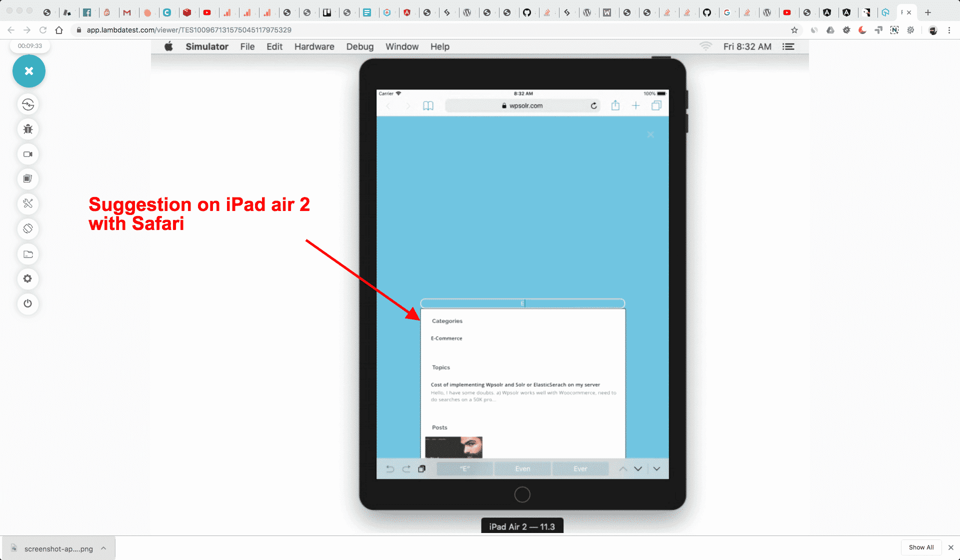Dismiss keyboard with rightmost down chevron
This screenshot has height=560, width=960.
tap(656, 468)
